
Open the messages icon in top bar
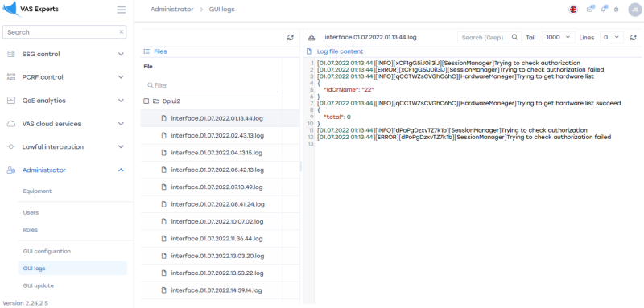[x=590, y=9]
